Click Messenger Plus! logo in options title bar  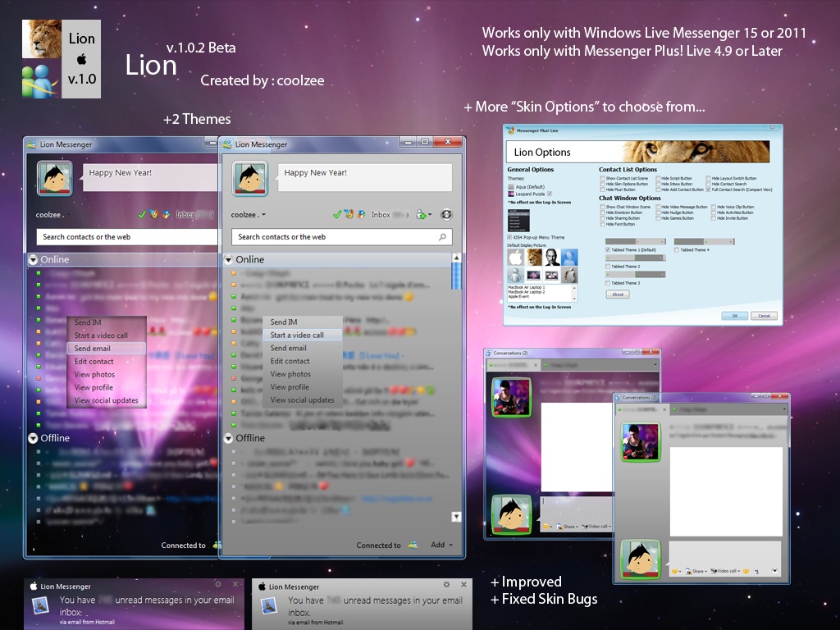click(x=510, y=130)
